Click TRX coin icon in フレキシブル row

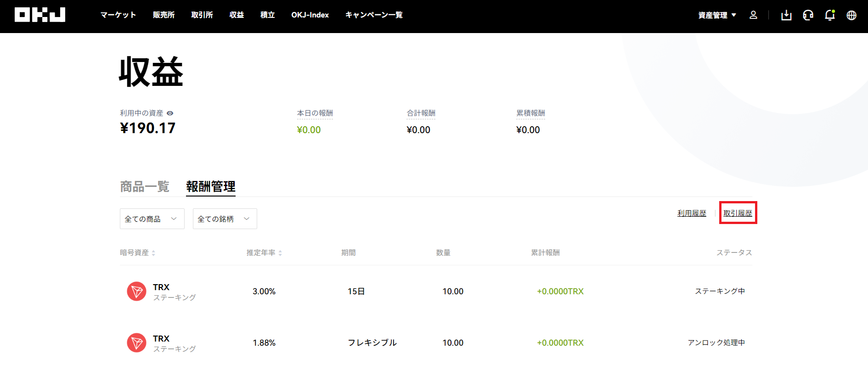pos(136,343)
